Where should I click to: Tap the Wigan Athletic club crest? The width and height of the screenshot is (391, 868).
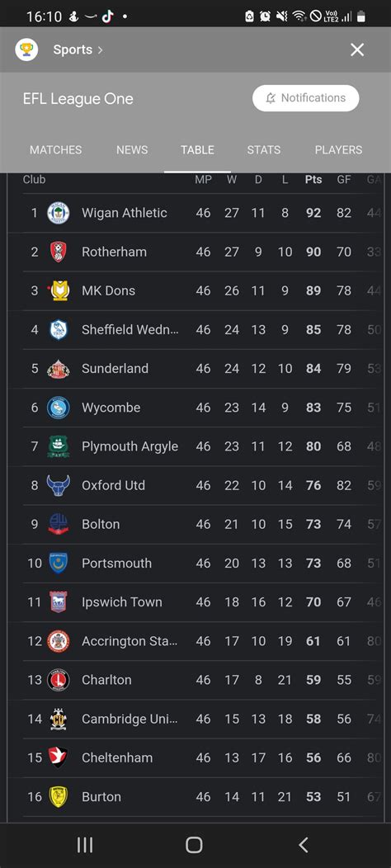[x=58, y=213]
